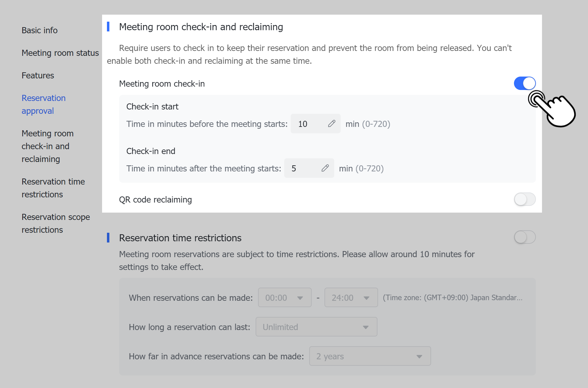Select Basic info in the sidebar
The height and width of the screenshot is (388, 588).
click(x=39, y=30)
